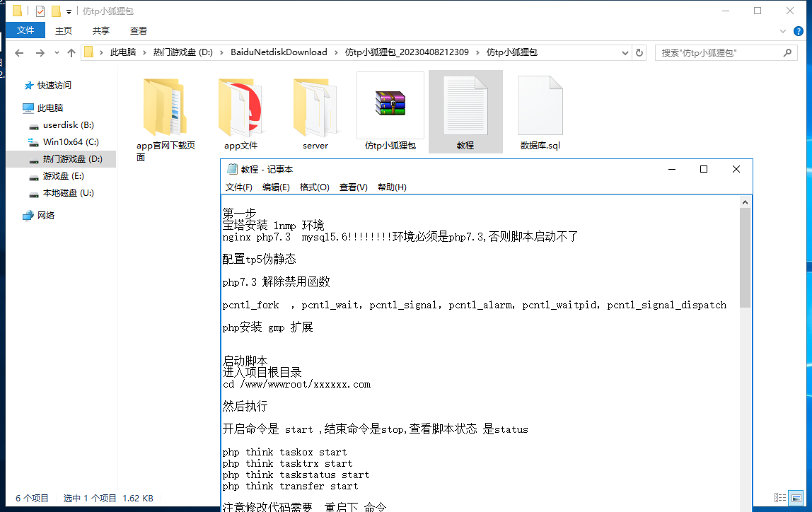Open the 查看 ribbon tab
Screen dimensions: 812x512
[x=139, y=30]
